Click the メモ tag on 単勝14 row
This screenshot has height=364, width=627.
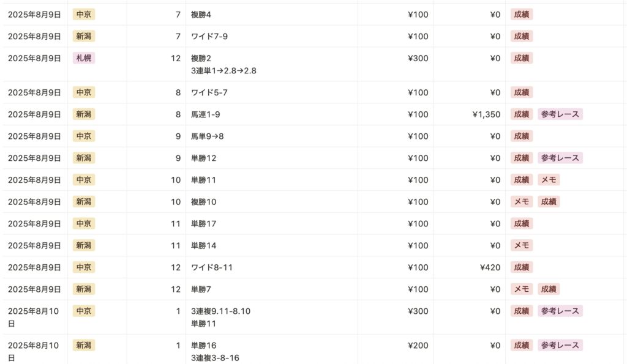pos(522,245)
